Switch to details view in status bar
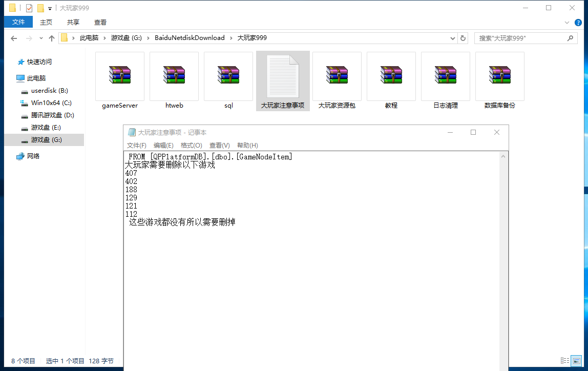 tap(564, 361)
